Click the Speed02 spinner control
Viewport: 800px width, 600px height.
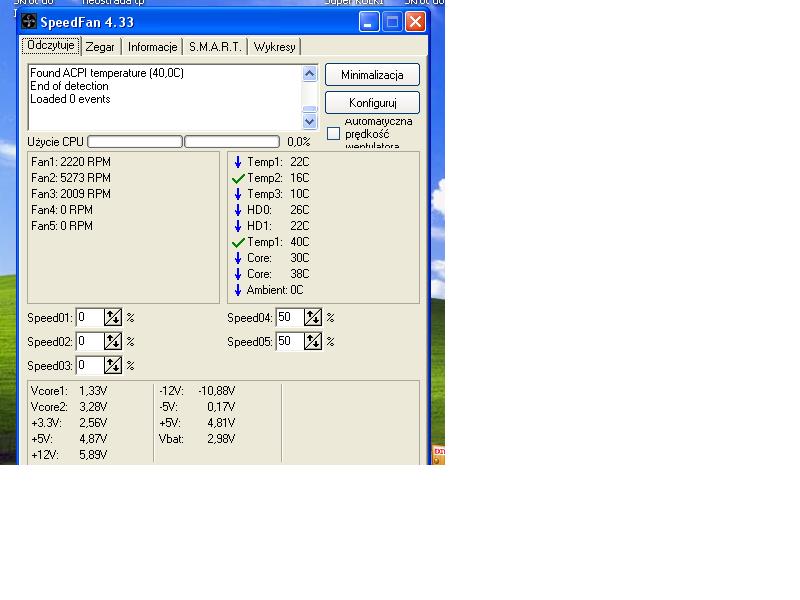pos(113,341)
